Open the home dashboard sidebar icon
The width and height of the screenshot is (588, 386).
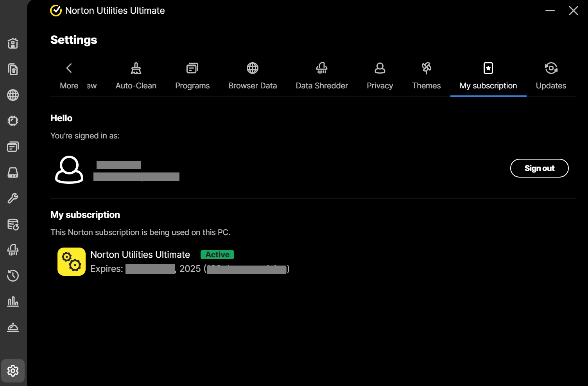point(13,43)
